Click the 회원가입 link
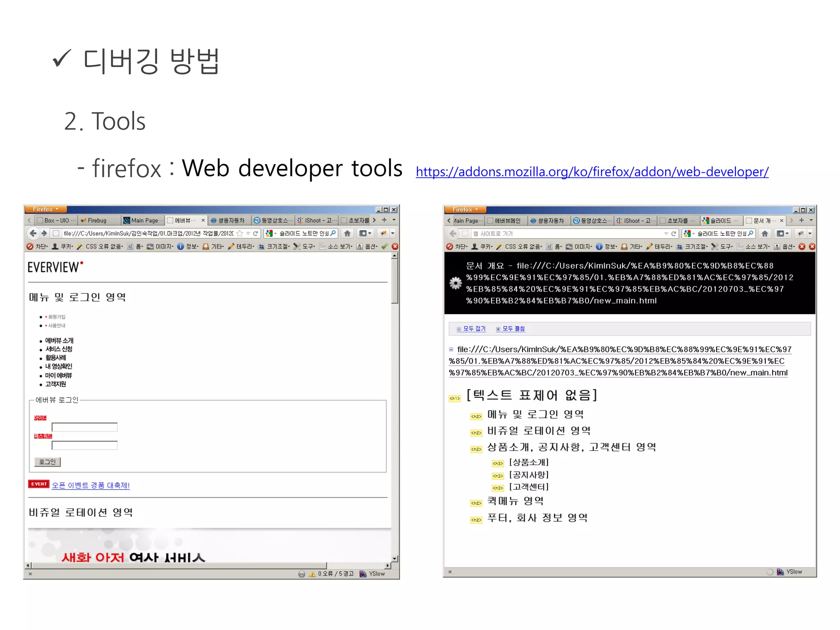 (57, 317)
